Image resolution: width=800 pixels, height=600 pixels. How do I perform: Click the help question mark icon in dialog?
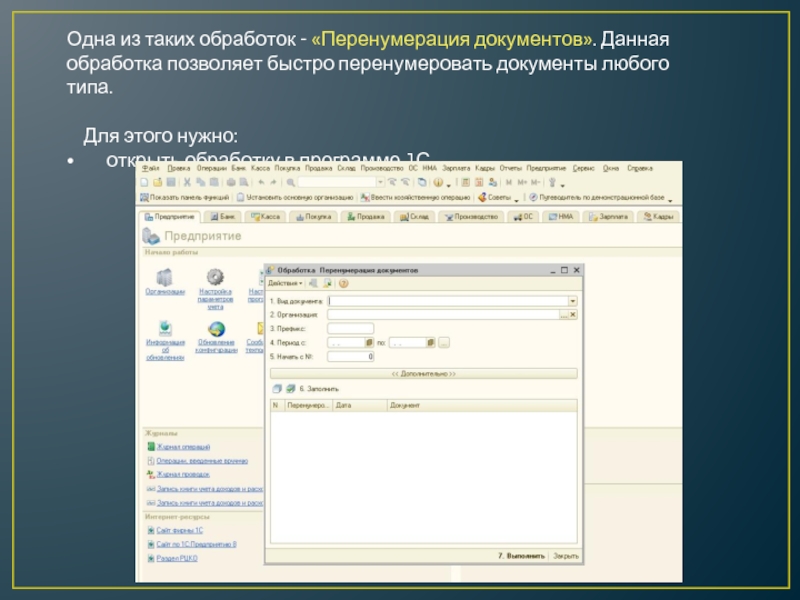(343, 283)
